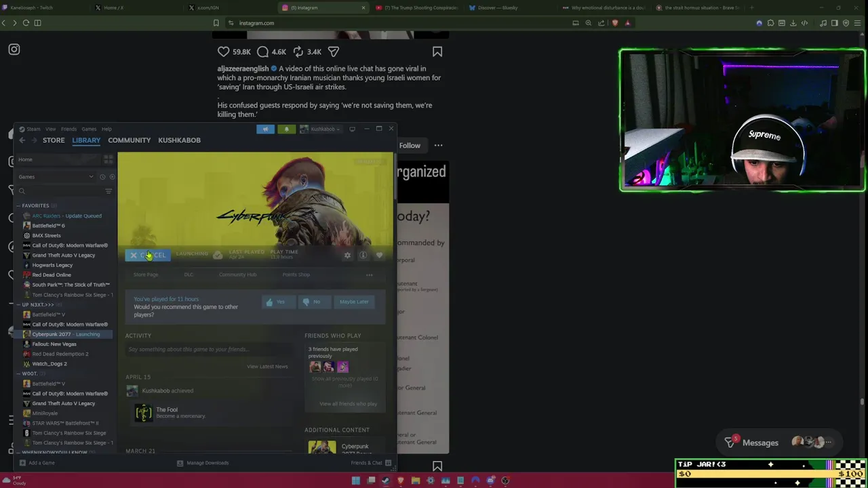Image resolution: width=868 pixels, height=488 pixels.
Task: Open the Steam menu in the menu bar
Action: click(x=33, y=129)
